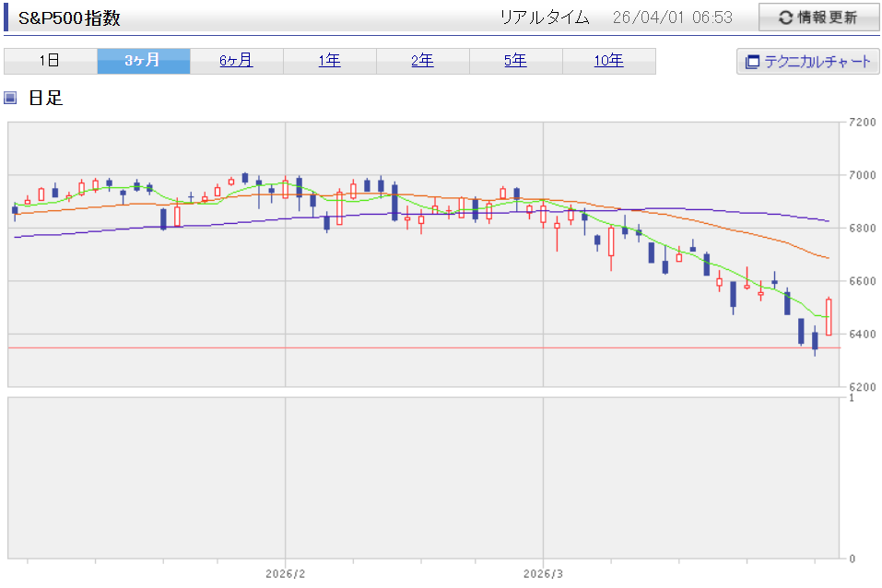Click the リアルタイム status label

(x=544, y=18)
